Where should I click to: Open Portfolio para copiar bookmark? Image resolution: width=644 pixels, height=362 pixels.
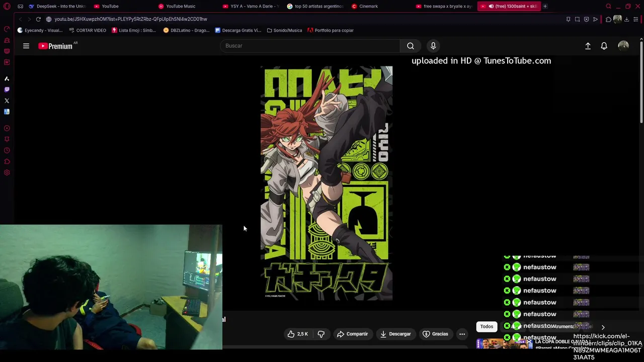click(331, 30)
